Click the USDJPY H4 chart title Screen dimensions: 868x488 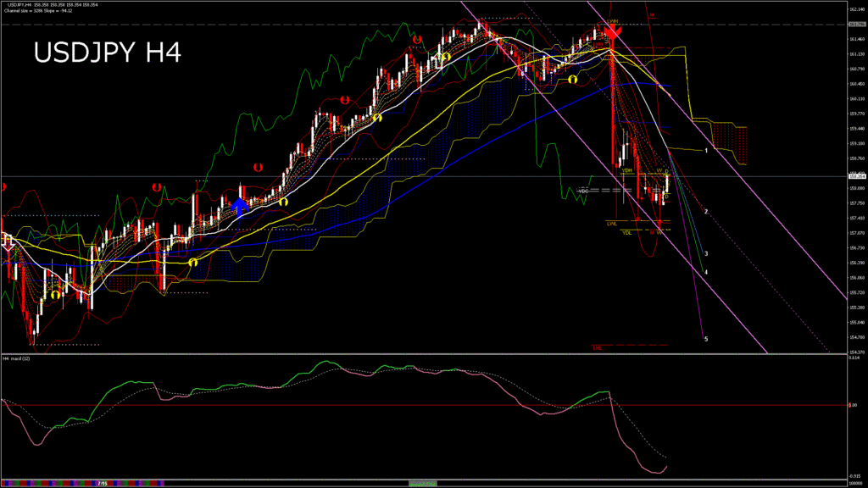(x=107, y=53)
